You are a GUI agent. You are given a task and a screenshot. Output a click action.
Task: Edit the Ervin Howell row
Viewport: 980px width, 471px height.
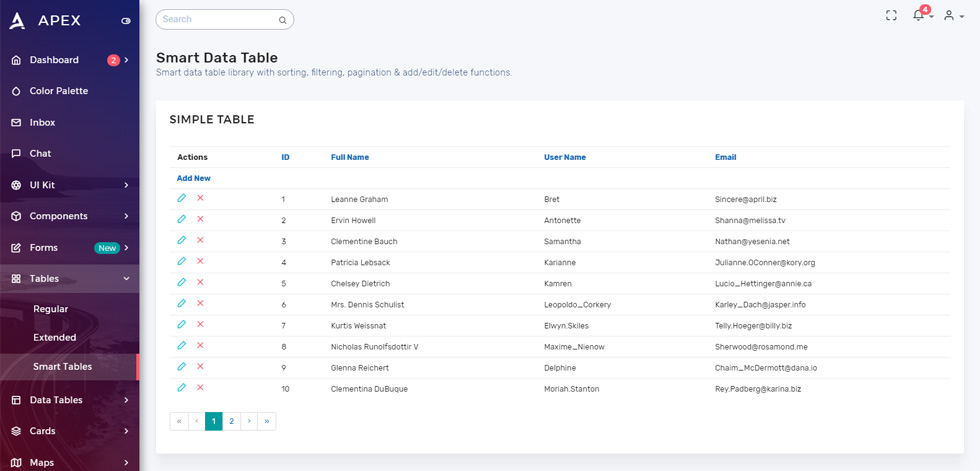(x=181, y=219)
